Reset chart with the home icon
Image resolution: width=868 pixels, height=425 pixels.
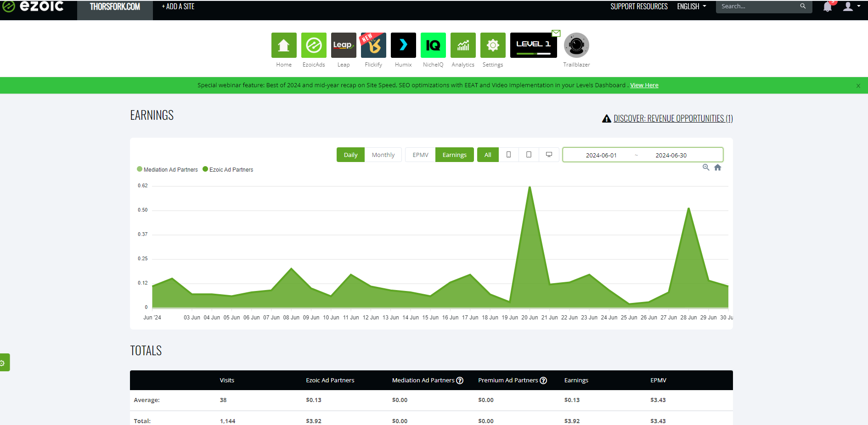pyautogui.click(x=718, y=168)
